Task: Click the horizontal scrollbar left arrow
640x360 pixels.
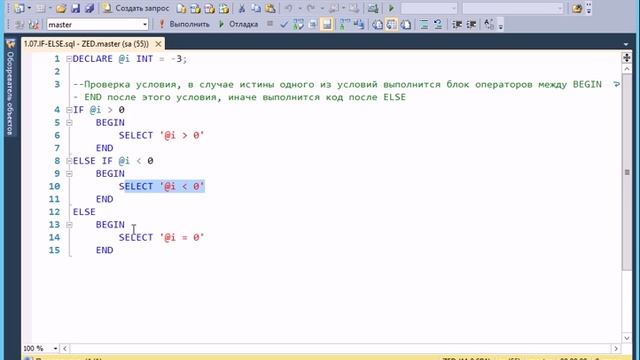Action: pos(65,348)
